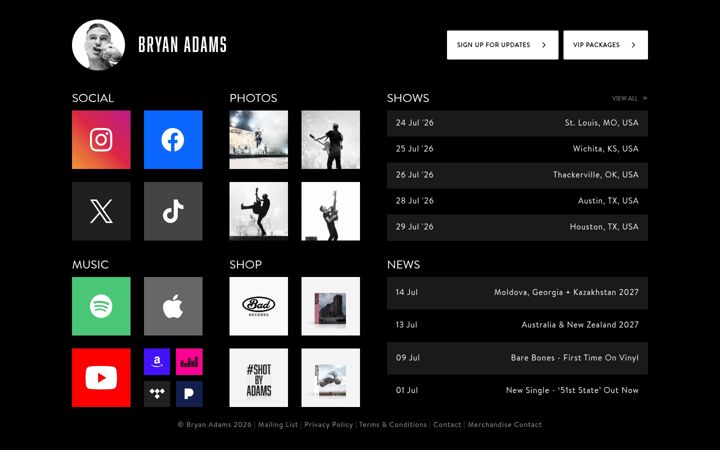Click the PHOTOS section heading
Image resolution: width=720 pixels, height=450 pixels.
click(x=253, y=98)
